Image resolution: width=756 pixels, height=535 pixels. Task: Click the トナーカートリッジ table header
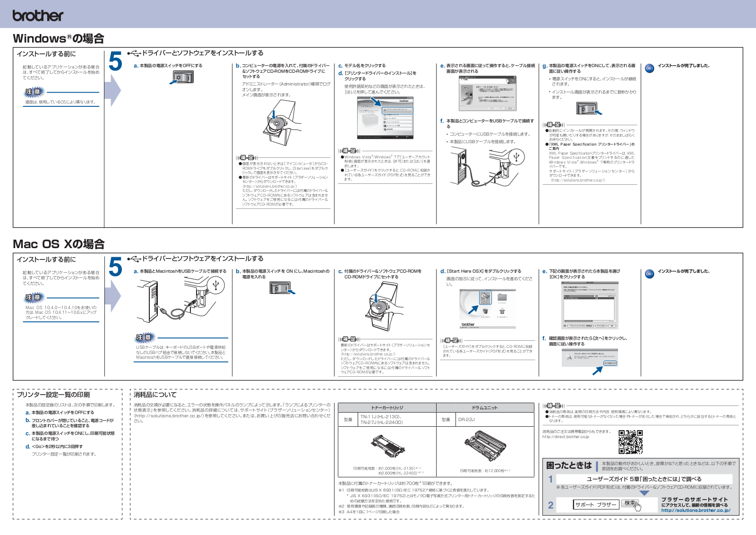pos(387,407)
